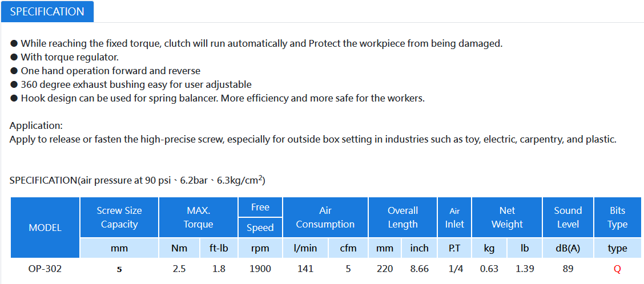Select the rpm unit cell
The image size is (644, 284).
[260, 248]
